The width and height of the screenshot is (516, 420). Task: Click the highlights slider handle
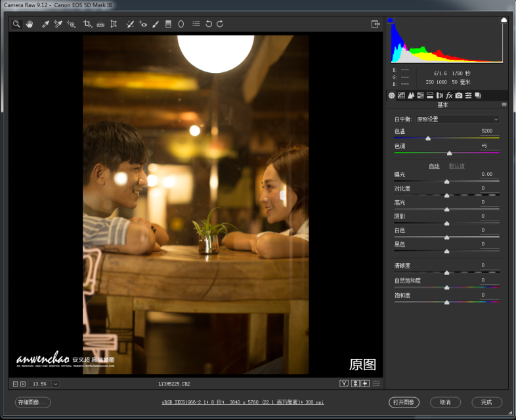click(446, 209)
